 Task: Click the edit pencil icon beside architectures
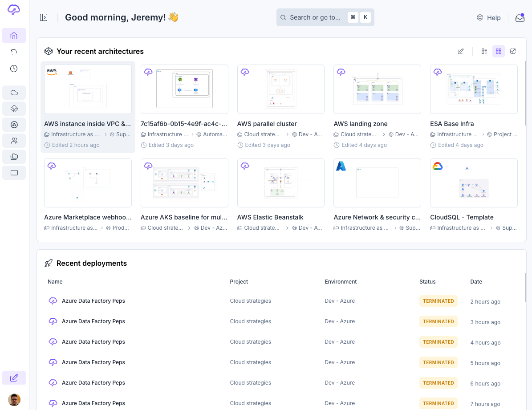461,51
